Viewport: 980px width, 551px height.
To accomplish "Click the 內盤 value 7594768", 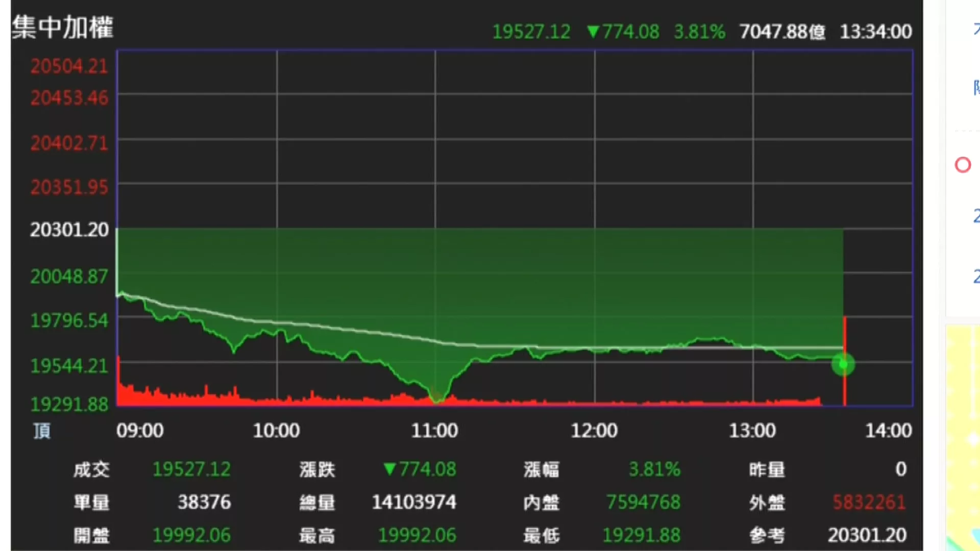I will 643,503.
